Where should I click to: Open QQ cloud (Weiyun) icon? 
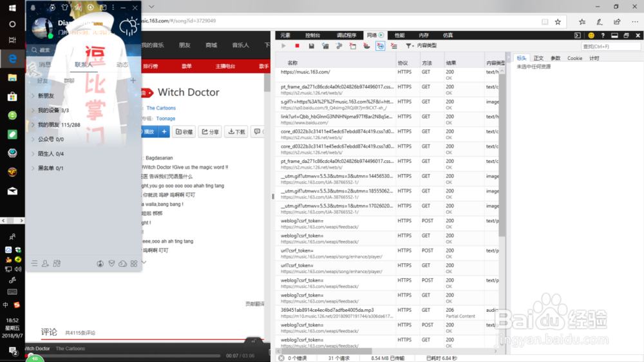pyautogui.click(x=122, y=264)
